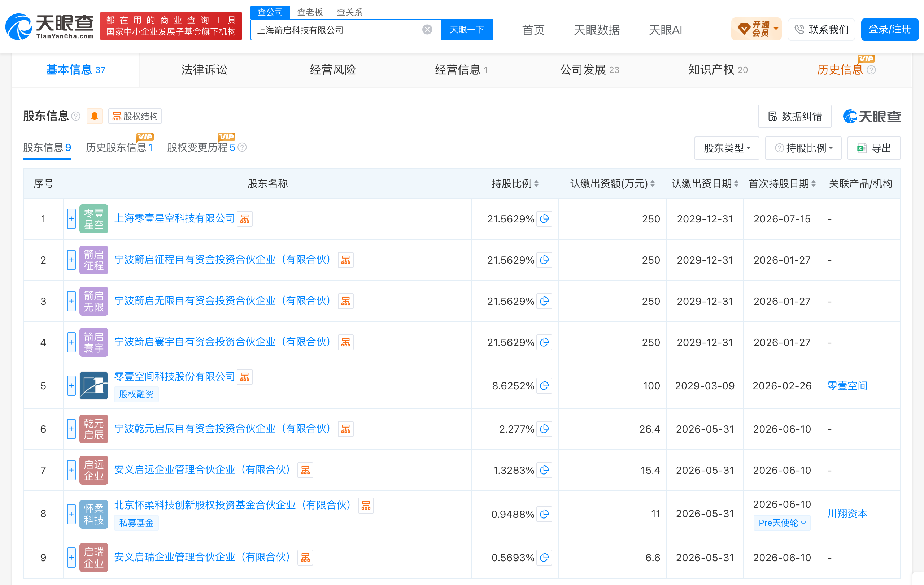Open the 川翔资本 related institution link
Viewport: 924px width, 585px height.
point(847,513)
